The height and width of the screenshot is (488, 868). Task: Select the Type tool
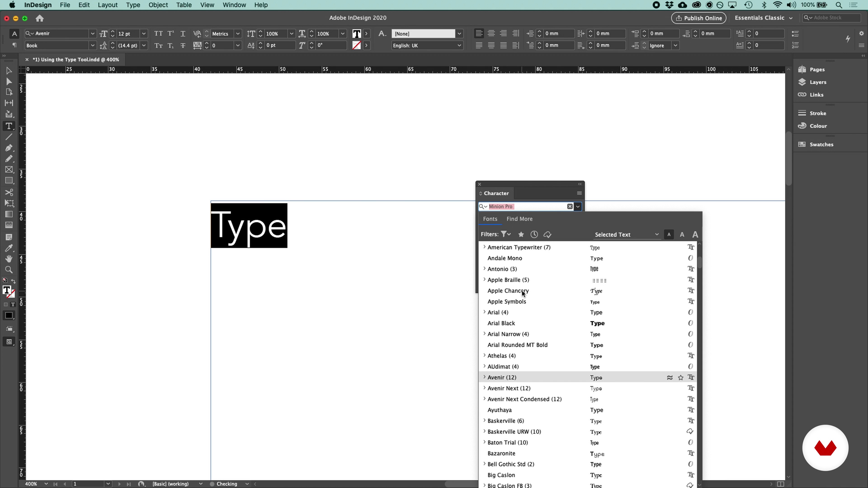coord(9,126)
